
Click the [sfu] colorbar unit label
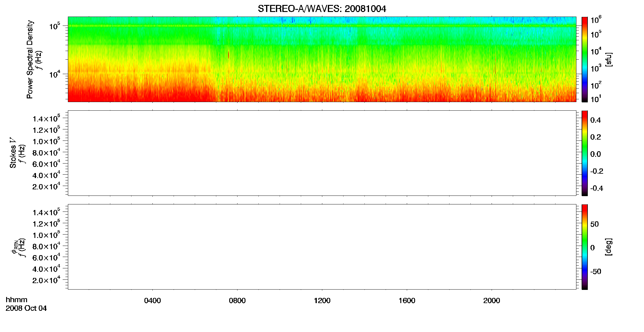[609, 59]
